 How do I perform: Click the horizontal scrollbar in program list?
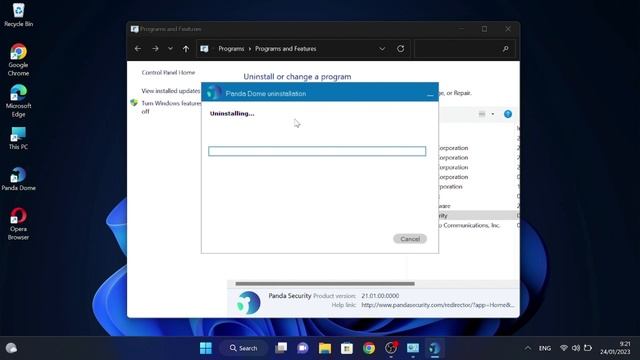click(x=325, y=284)
